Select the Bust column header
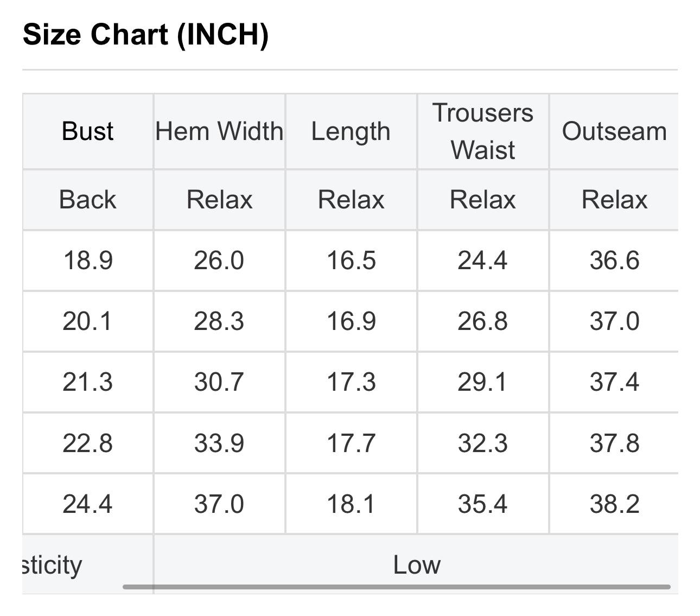700x616 pixels. (x=88, y=131)
